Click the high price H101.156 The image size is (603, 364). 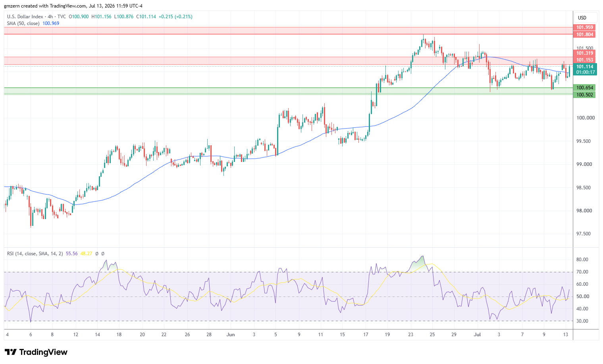coord(101,17)
